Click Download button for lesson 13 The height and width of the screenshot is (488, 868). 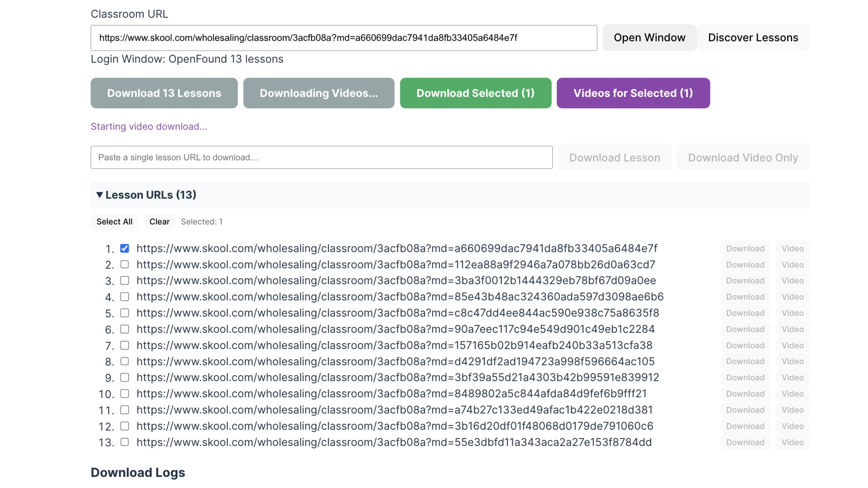(745, 442)
